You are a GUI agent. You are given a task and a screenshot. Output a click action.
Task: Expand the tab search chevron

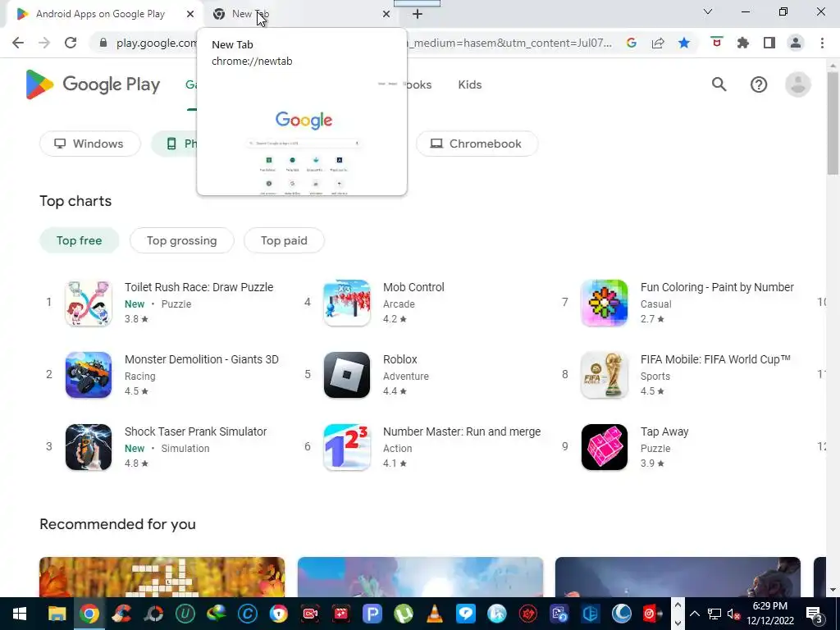point(708,11)
